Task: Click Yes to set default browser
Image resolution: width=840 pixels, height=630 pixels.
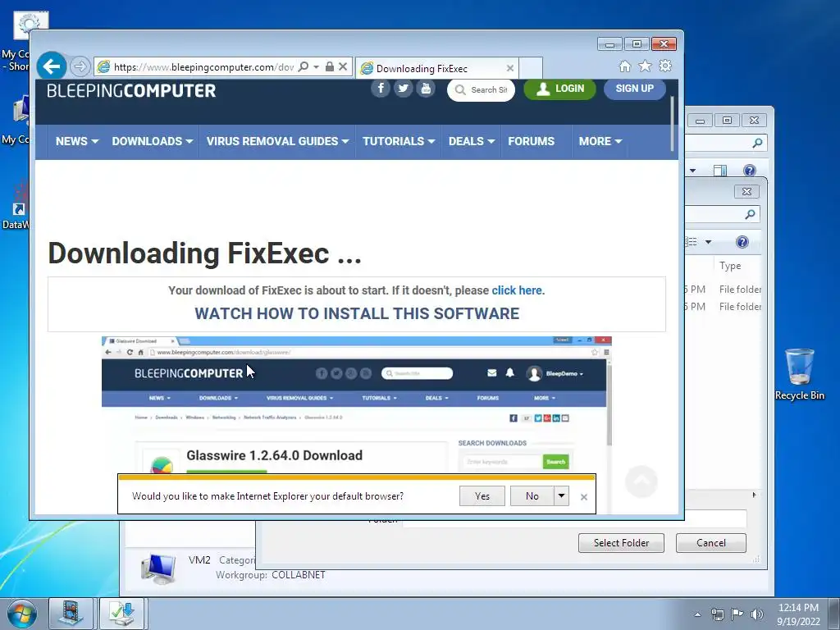Action: pyautogui.click(x=482, y=496)
